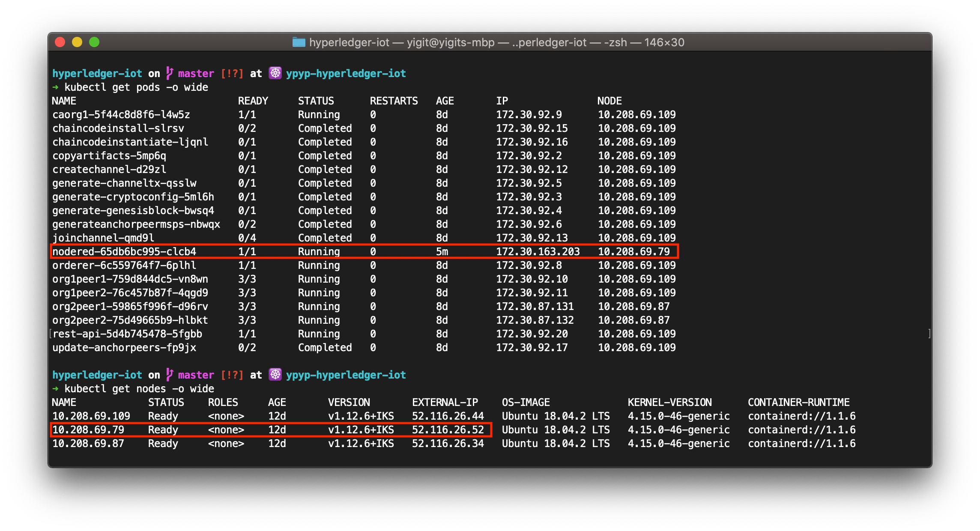Click the green arrow before kubectl get pods
Screen dimensions: 980x531
click(55, 87)
